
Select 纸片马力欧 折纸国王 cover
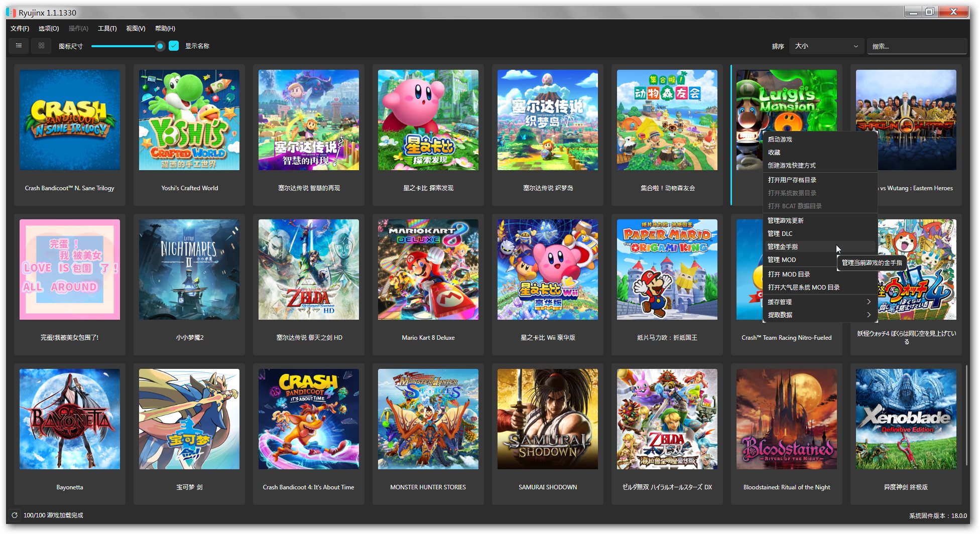click(667, 270)
